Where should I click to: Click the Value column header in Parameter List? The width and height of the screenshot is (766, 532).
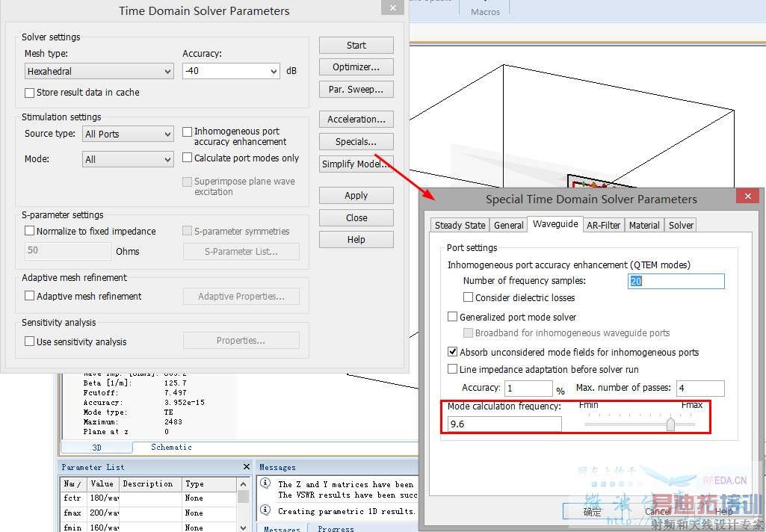point(102,483)
